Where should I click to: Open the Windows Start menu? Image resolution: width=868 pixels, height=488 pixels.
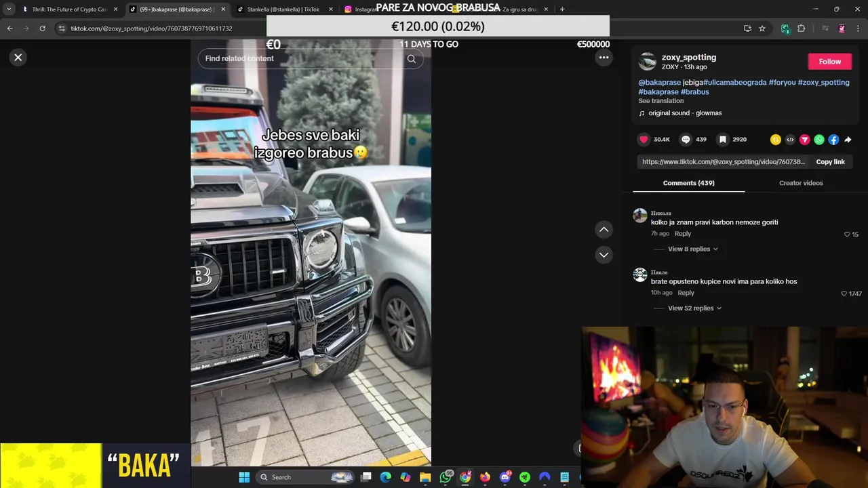[x=244, y=477]
